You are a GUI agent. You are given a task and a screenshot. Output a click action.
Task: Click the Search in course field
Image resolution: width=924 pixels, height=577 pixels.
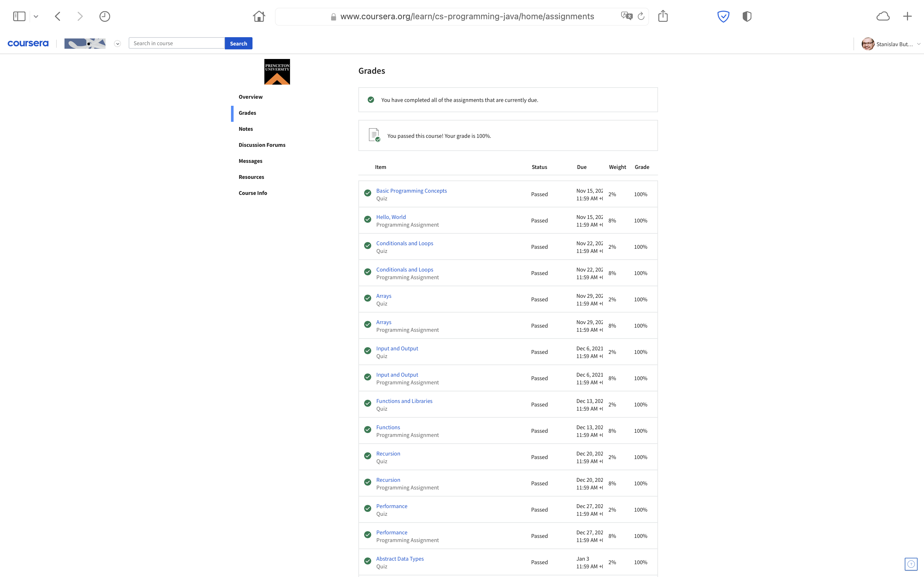tap(176, 44)
